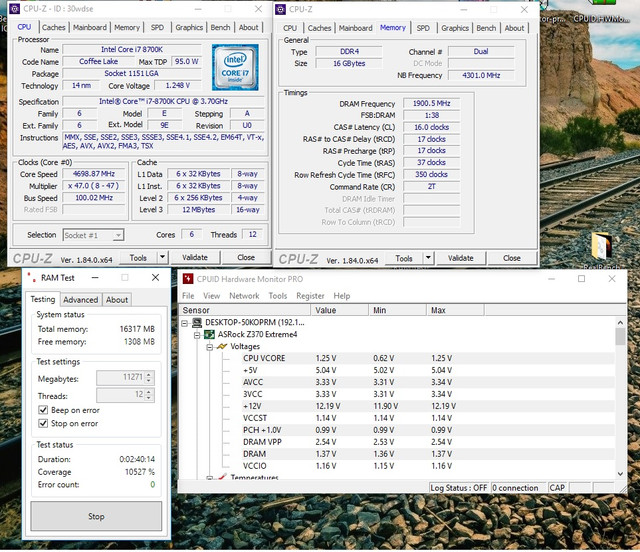The height and width of the screenshot is (552, 640).
Task: Toggle the Temperatures tree expander
Action: click(209, 478)
